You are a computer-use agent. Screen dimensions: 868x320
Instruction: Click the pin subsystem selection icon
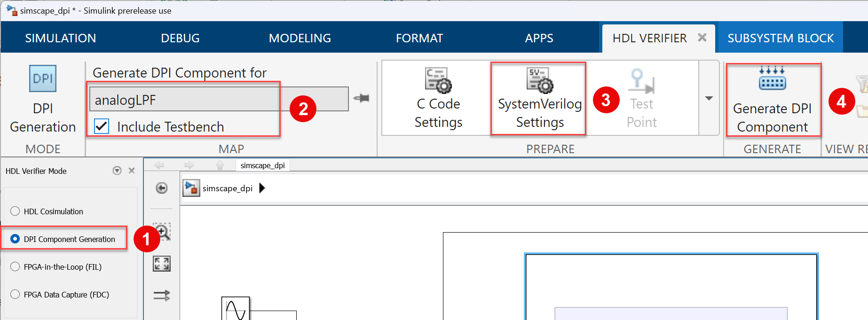point(361,98)
